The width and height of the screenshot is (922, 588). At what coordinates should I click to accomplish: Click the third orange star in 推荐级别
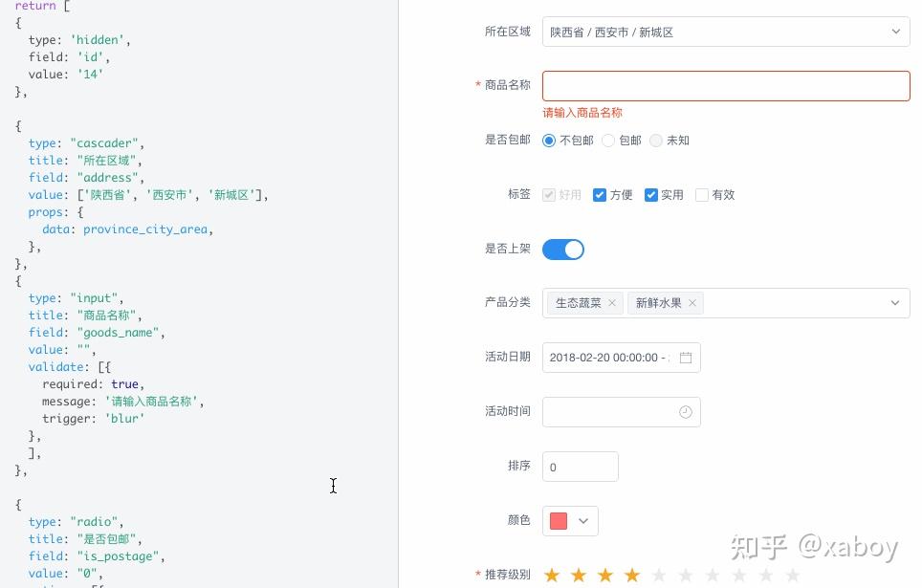[605, 575]
